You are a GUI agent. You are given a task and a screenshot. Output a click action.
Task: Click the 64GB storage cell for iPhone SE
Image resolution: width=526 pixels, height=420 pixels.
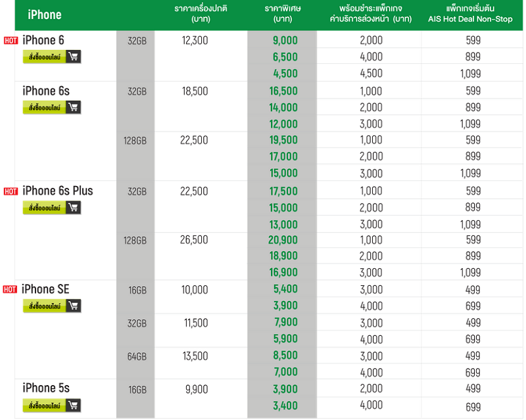(x=136, y=356)
